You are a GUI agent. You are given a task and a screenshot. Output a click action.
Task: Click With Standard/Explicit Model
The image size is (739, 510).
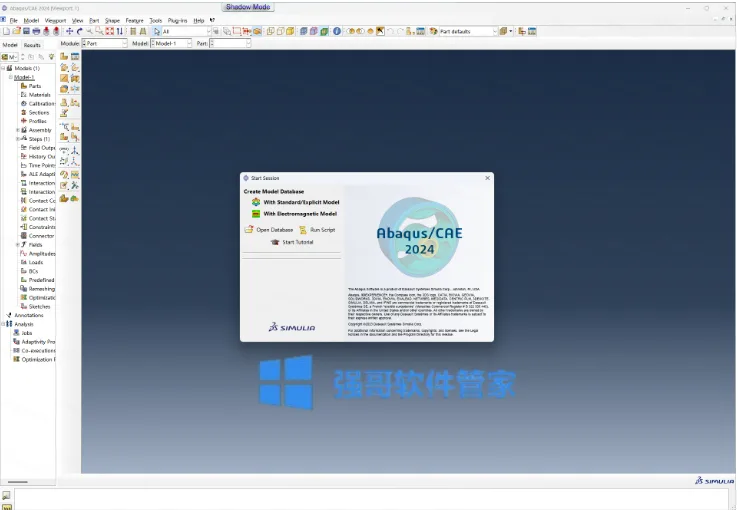[x=301, y=202]
